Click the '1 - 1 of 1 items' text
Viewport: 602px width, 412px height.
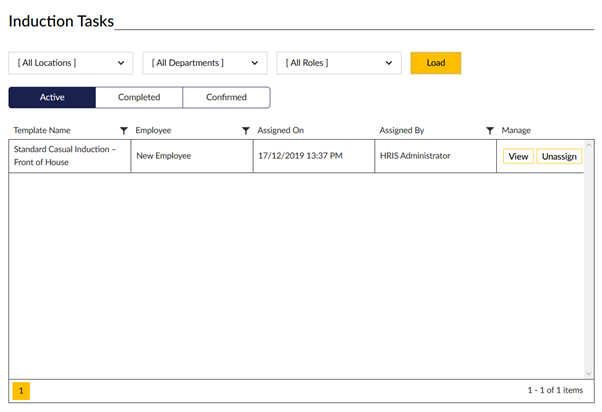click(x=555, y=390)
